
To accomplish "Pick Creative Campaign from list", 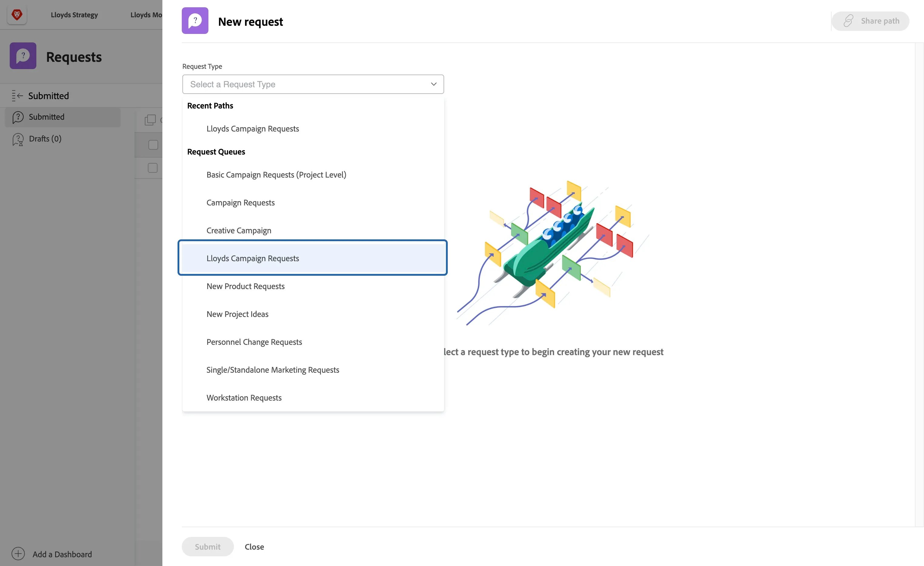I will (x=313, y=230).
